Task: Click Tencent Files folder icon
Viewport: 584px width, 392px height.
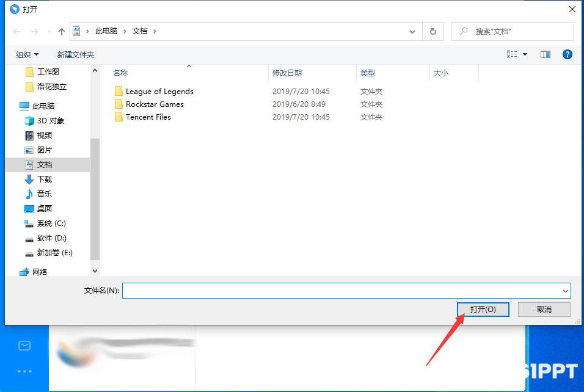Action: pyautogui.click(x=119, y=117)
